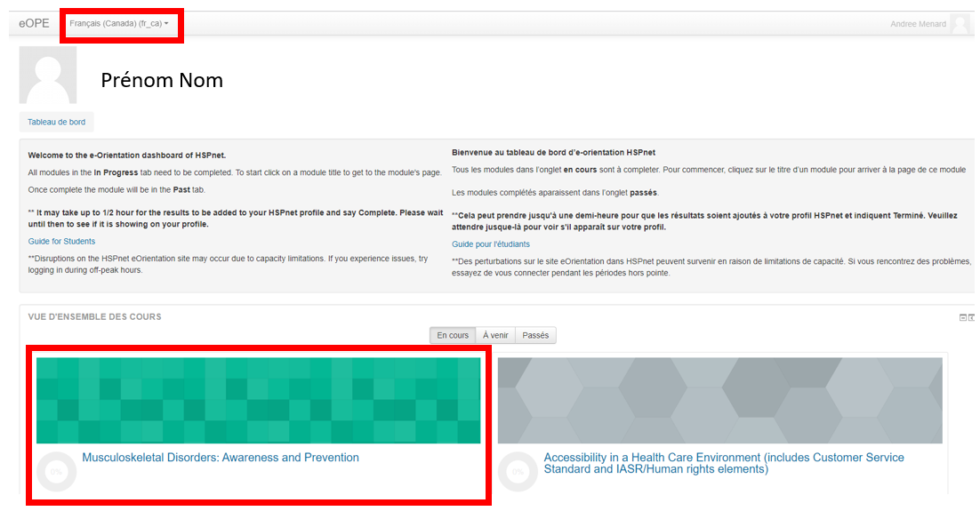The image size is (980, 511).
Task: Click the large profile picture placeholder
Action: (x=47, y=75)
